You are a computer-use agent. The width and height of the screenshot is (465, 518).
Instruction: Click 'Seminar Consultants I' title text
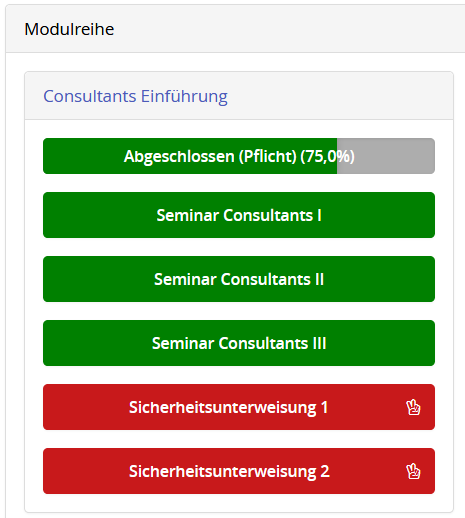pyautogui.click(x=239, y=215)
